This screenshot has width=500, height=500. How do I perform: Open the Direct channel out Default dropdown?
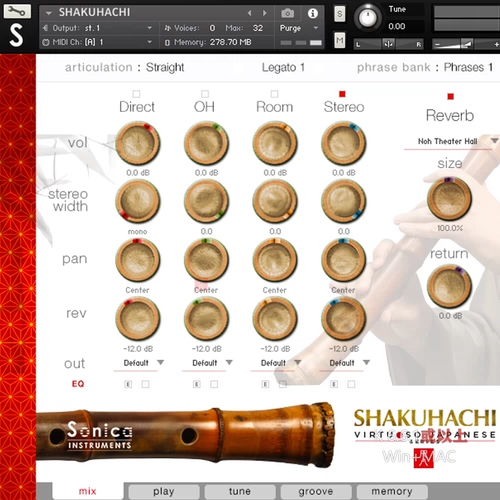coord(139,363)
